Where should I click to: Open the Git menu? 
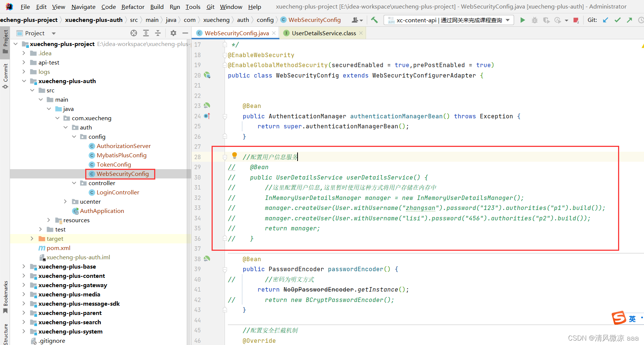(210, 7)
